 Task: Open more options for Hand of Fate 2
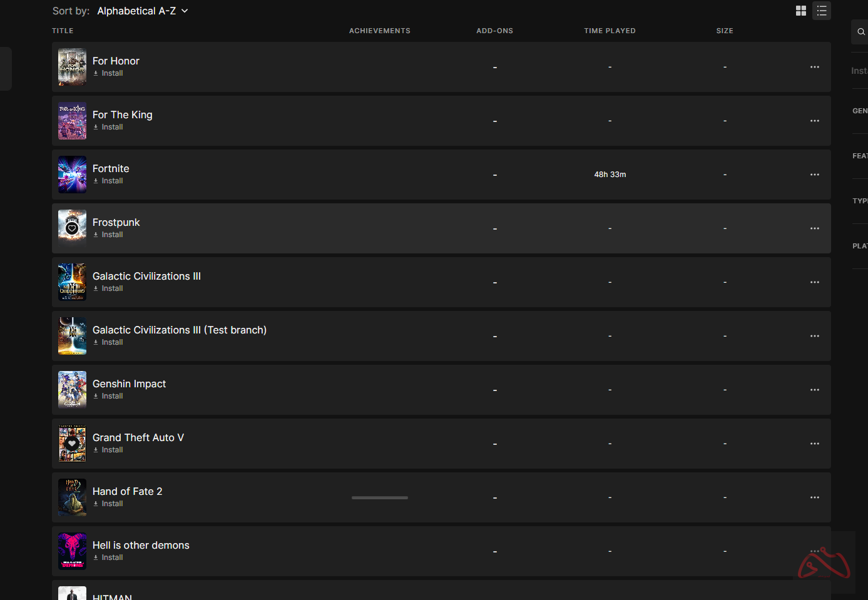pos(814,497)
